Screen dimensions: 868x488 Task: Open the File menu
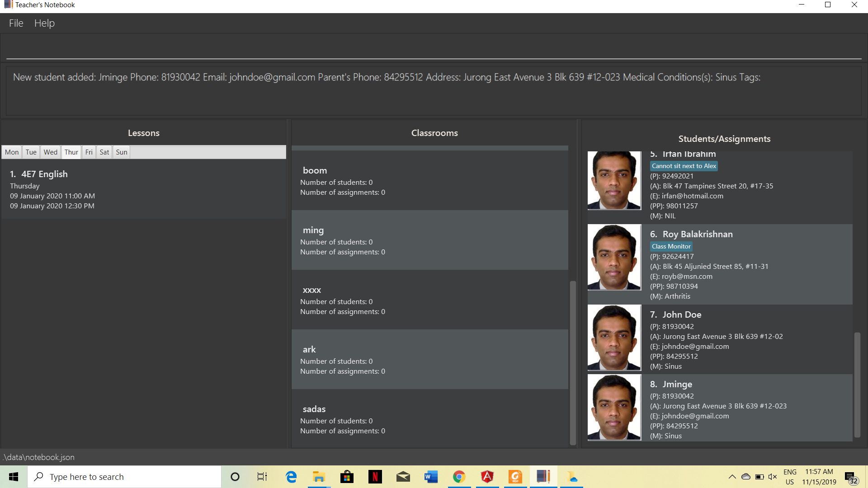click(x=16, y=23)
